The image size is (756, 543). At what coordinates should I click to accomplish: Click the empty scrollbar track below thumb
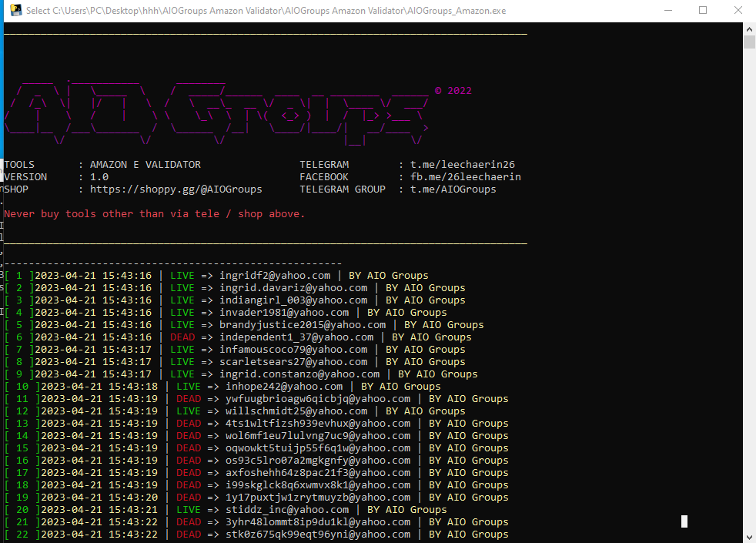click(x=749, y=308)
